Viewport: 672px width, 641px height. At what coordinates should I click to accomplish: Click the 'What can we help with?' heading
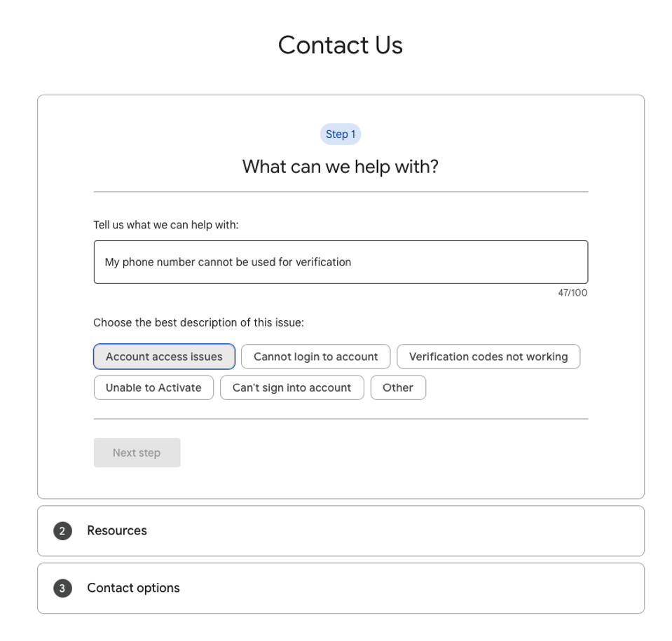(x=341, y=167)
